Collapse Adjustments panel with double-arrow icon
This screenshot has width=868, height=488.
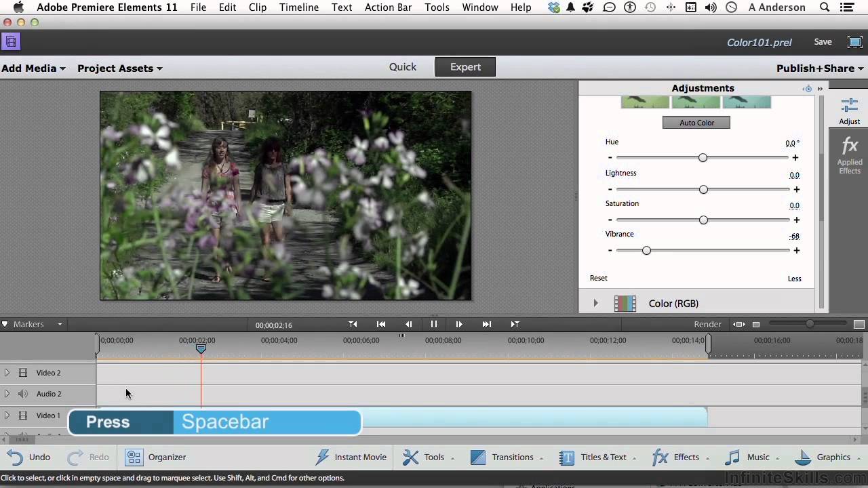pyautogui.click(x=820, y=89)
